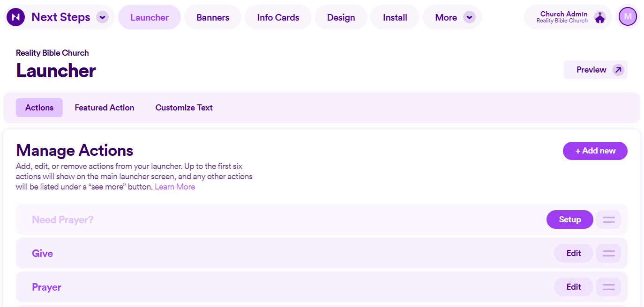The image size is (644, 307).
Task: Open the M profile avatar
Action: click(628, 16)
